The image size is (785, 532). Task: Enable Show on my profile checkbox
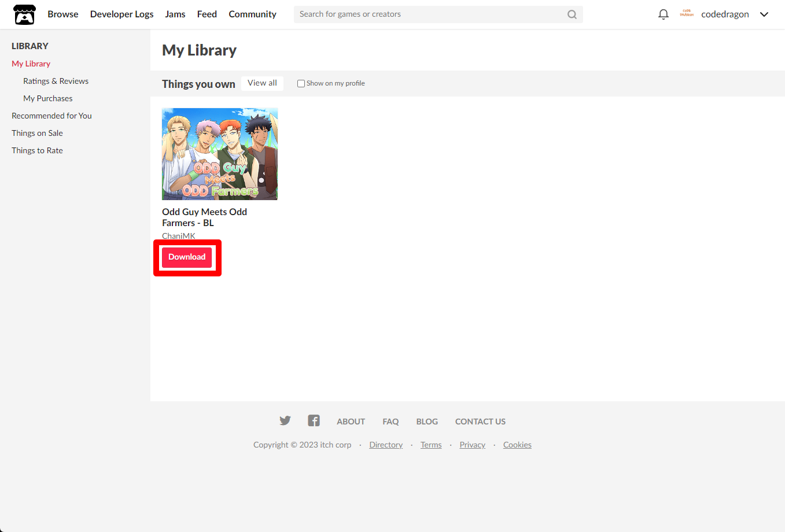[x=301, y=83]
